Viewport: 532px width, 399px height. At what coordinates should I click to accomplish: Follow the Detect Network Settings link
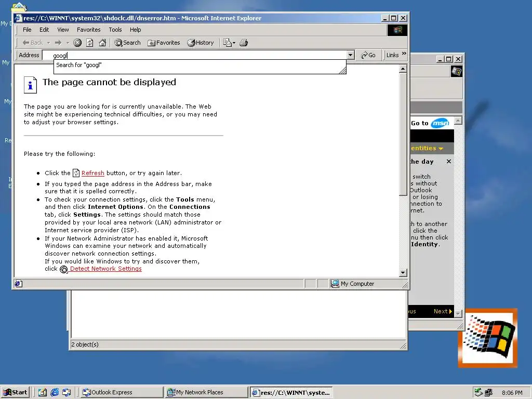106,269
